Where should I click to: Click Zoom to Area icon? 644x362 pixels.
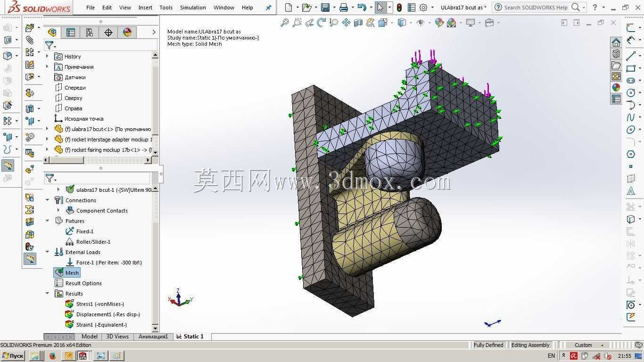297,23
